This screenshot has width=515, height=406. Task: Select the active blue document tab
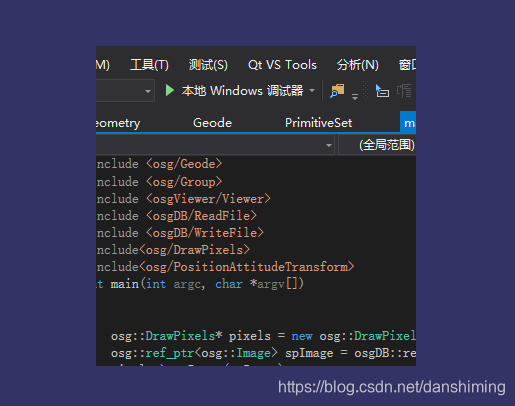point(408,122)
